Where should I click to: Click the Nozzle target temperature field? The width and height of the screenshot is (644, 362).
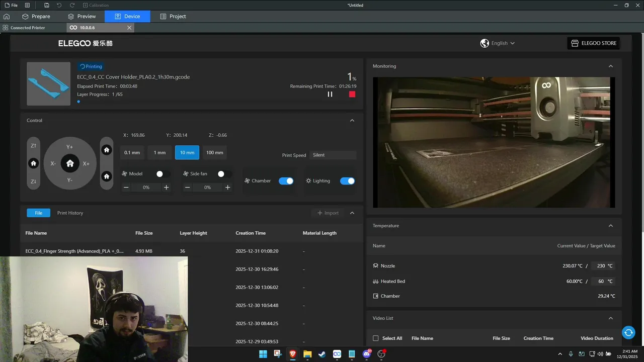[603, 266]
